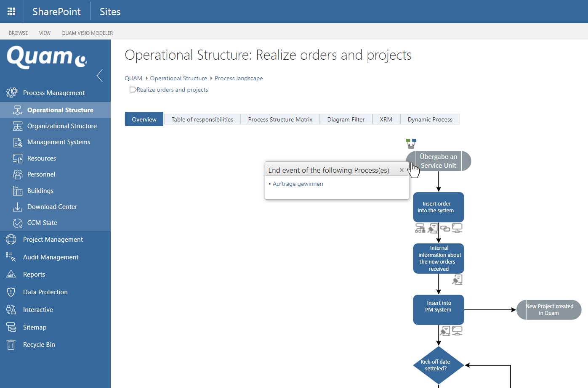Switch to the Dynamic Process tab
The image size is (588, 388).
click(x=430, y=119)
